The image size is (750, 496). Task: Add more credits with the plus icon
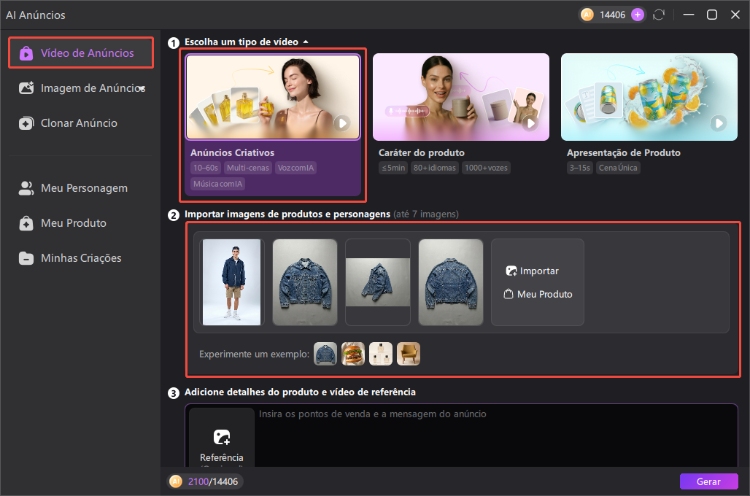point(637,15)
